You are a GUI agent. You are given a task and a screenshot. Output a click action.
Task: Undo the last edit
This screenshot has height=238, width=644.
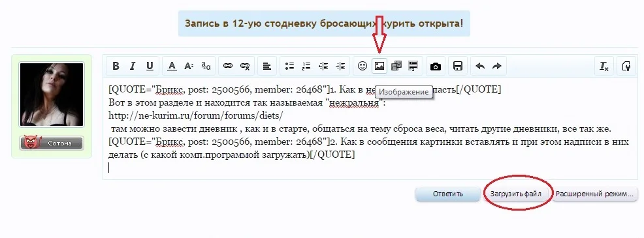click(479, 66)
